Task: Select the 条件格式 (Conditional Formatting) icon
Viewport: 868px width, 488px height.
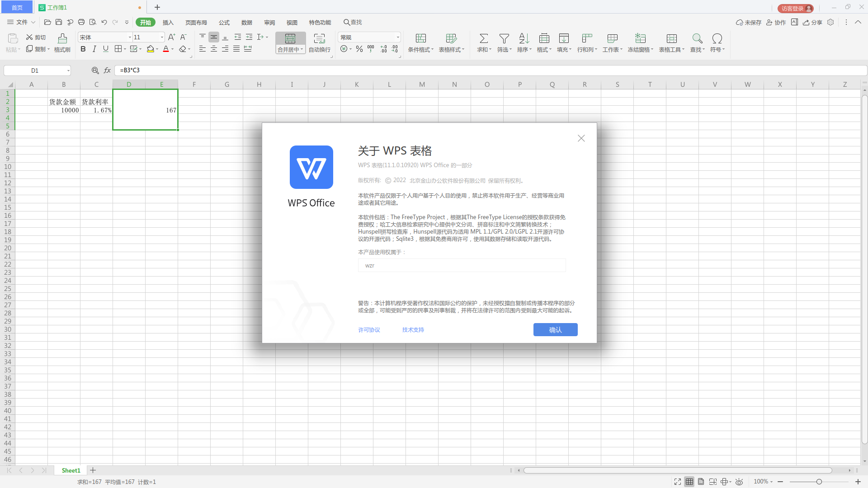Action: (x=420, y=43)
